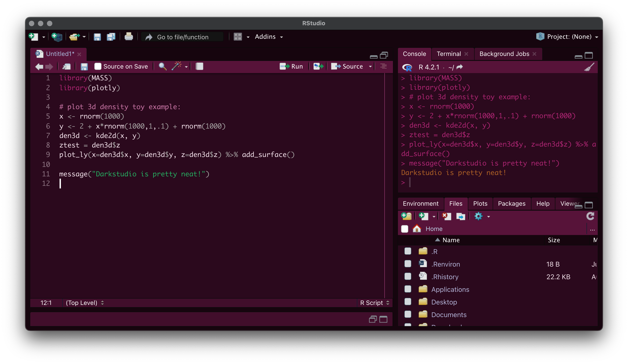Save current document in main toolbar
The image size is (628, 364).
[x=97, y=37]
